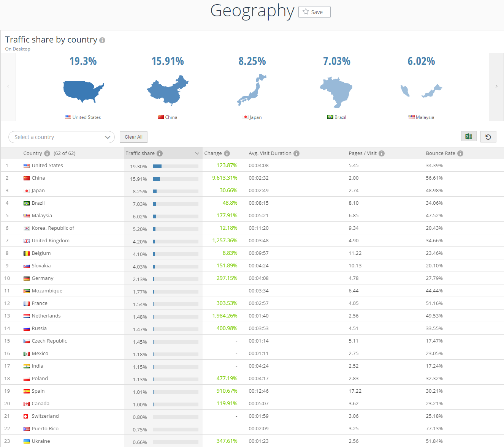Click Avg. Visit Duration column header
Viewport: 504px width, 447px height.
[x=270, y=153]
